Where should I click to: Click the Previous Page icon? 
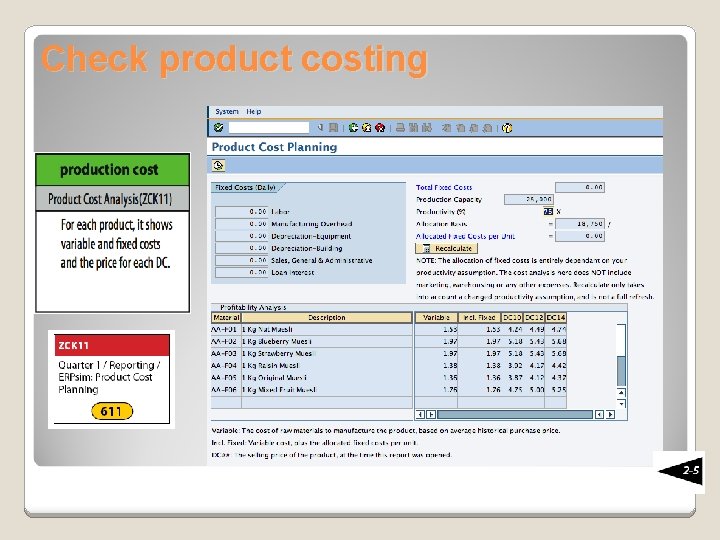click(461, 128)
